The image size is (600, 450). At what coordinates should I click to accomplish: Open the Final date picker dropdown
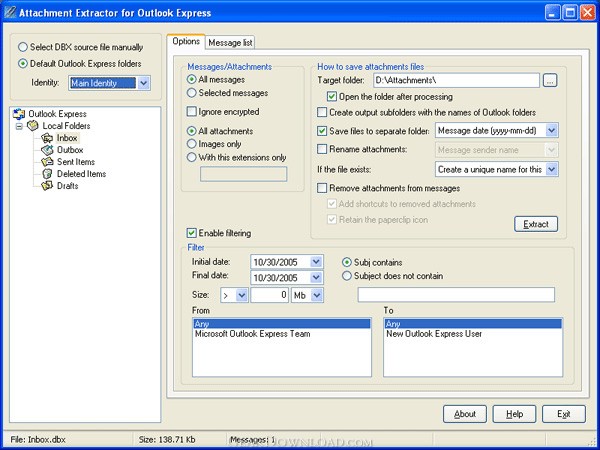pyautogui.click(x=316, y=277)
